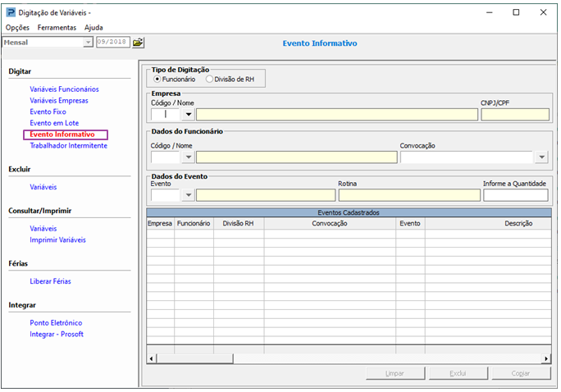Open the Variáveis Funcionários link

[65, 89]
